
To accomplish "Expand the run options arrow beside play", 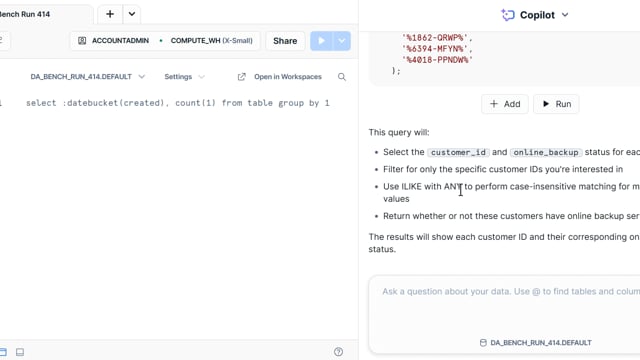I will [342, 41].
